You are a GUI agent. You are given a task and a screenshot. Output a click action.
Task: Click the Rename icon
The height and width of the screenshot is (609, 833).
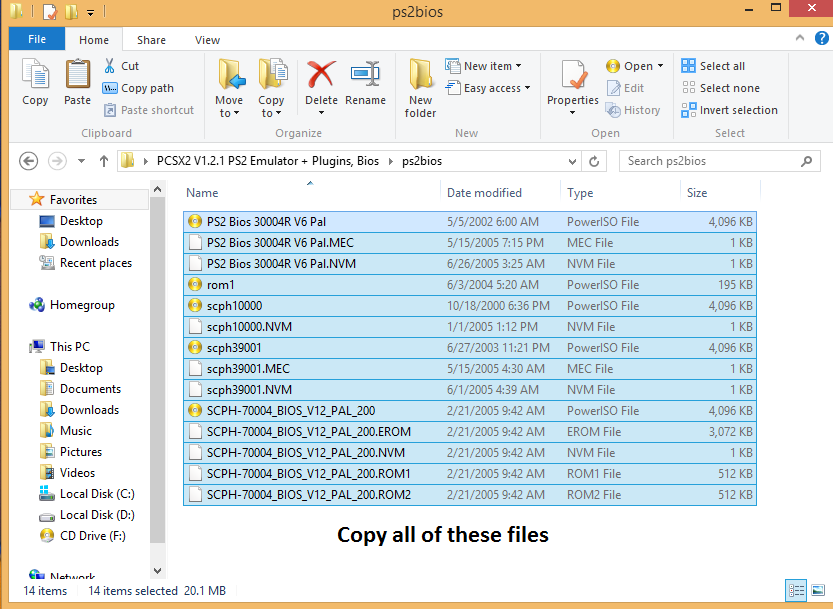click(x=366, y=74)
